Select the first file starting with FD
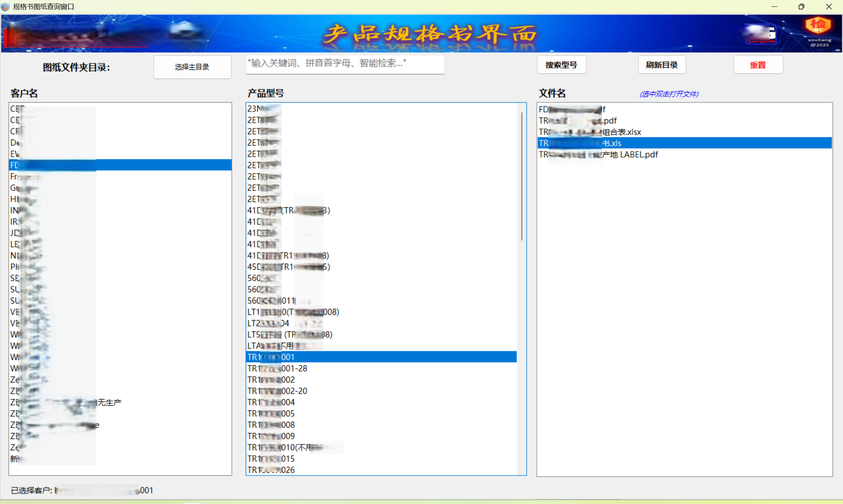 click(x=572, y=109)
